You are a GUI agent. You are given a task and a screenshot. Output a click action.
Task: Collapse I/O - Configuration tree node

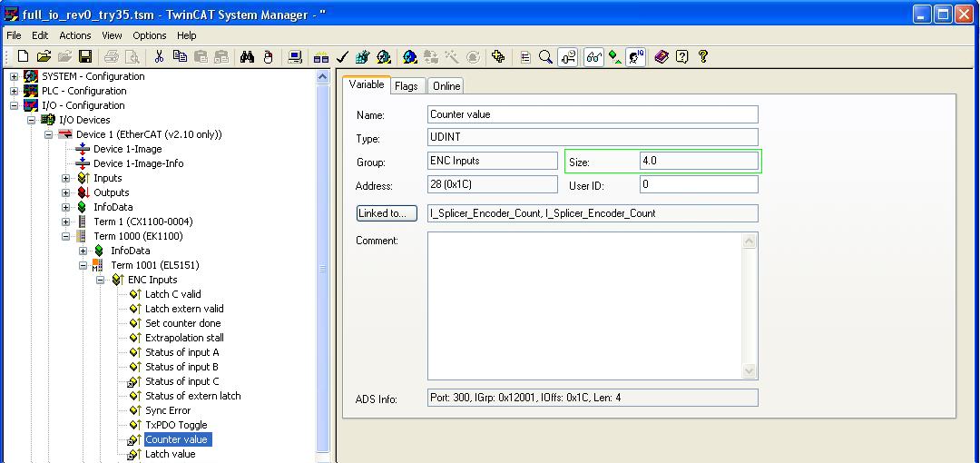[x=14, y=105]
